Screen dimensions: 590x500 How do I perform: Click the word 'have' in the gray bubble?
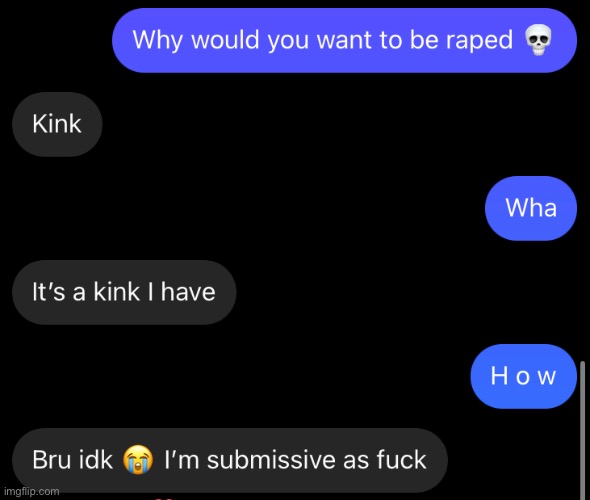(188, 292)
